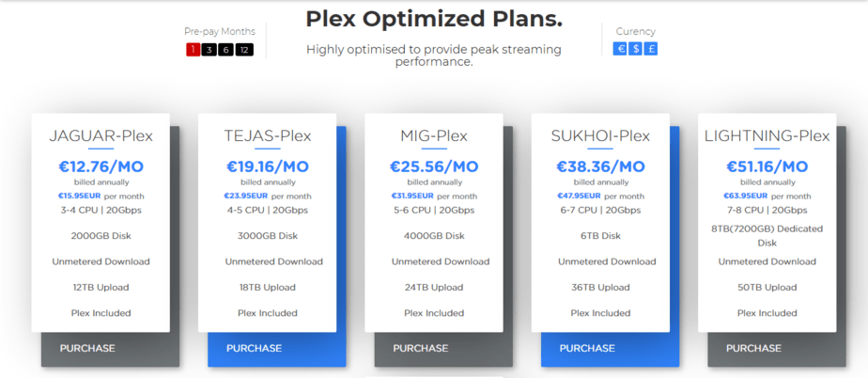Switch currency to US Dollar
The height and width of the screenshot is (378, 868).
pyautogui.click(x=636, y=49)
